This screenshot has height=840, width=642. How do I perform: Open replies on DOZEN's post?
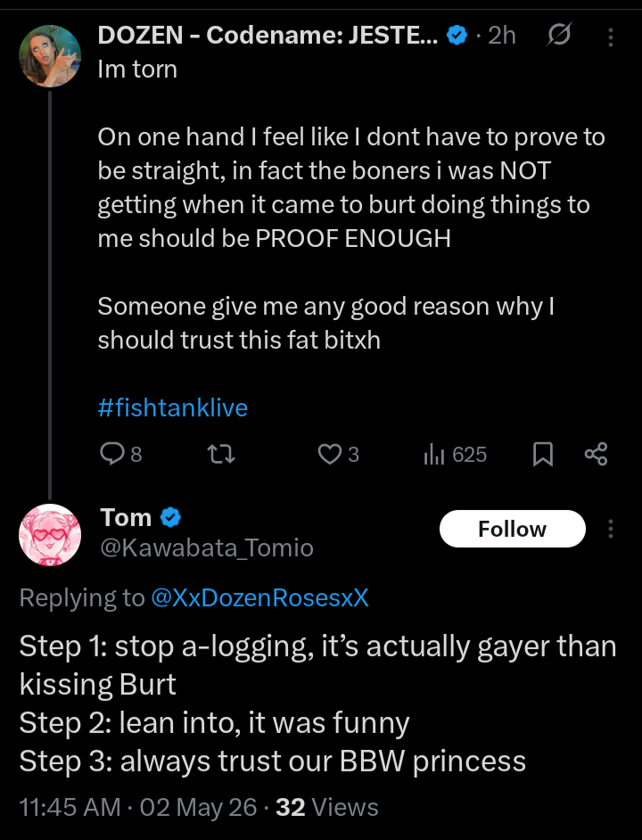tap(121, 454)
